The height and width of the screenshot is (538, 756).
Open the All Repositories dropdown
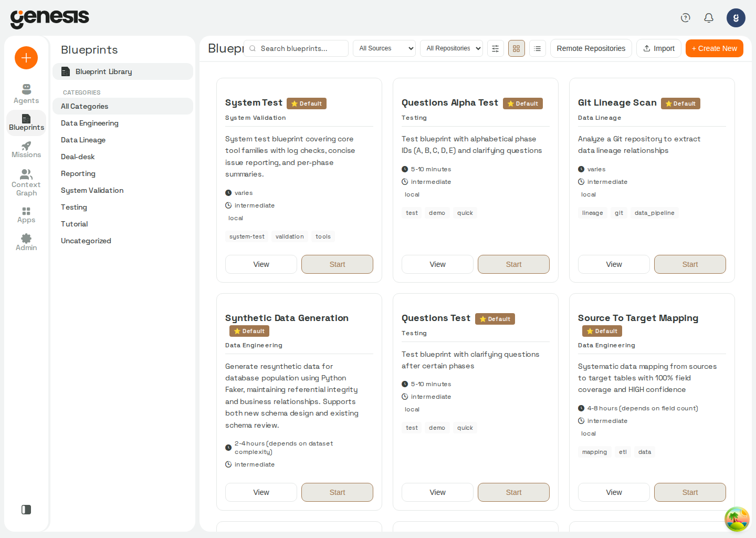[x=451, y=48]
